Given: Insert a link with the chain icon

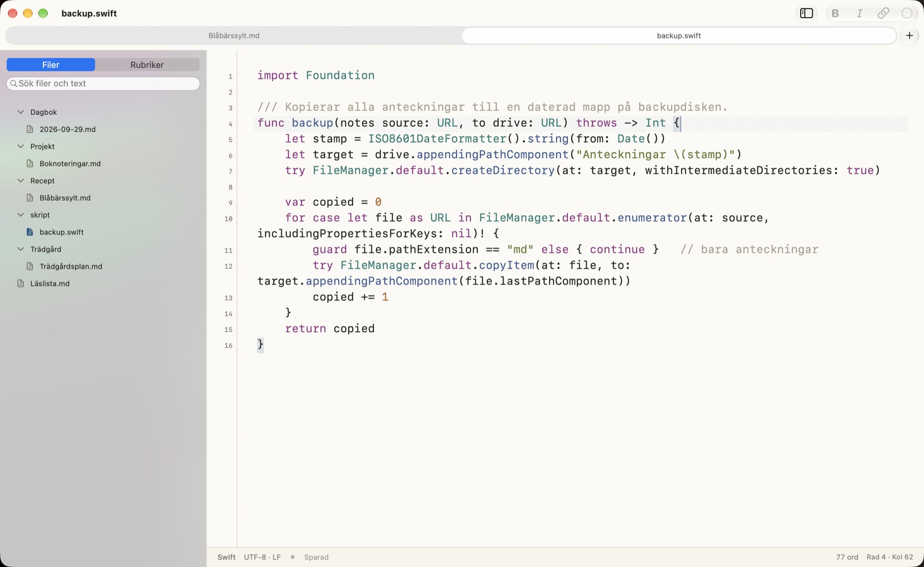Looking at the screenshot, I should click(883, 13).
